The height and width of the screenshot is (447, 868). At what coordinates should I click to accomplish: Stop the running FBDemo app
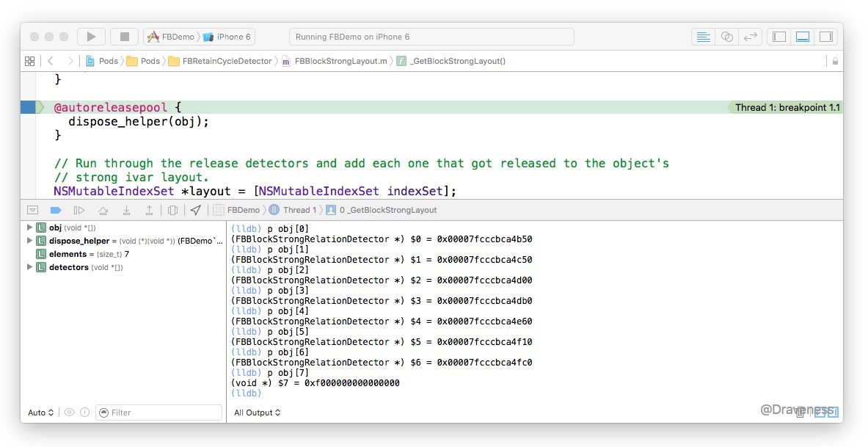125,37
